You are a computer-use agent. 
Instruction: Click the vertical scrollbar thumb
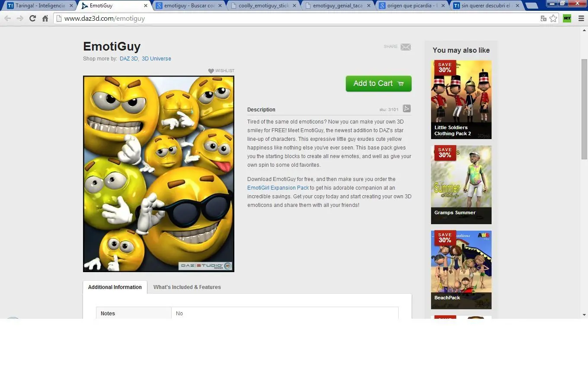click(x=584, y=108)
